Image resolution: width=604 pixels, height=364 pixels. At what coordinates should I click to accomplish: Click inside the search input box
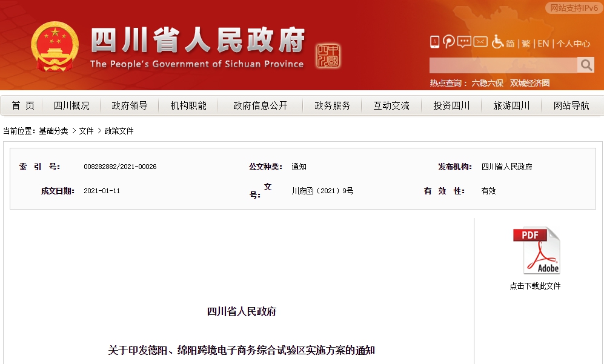click(x=503, y=64)
